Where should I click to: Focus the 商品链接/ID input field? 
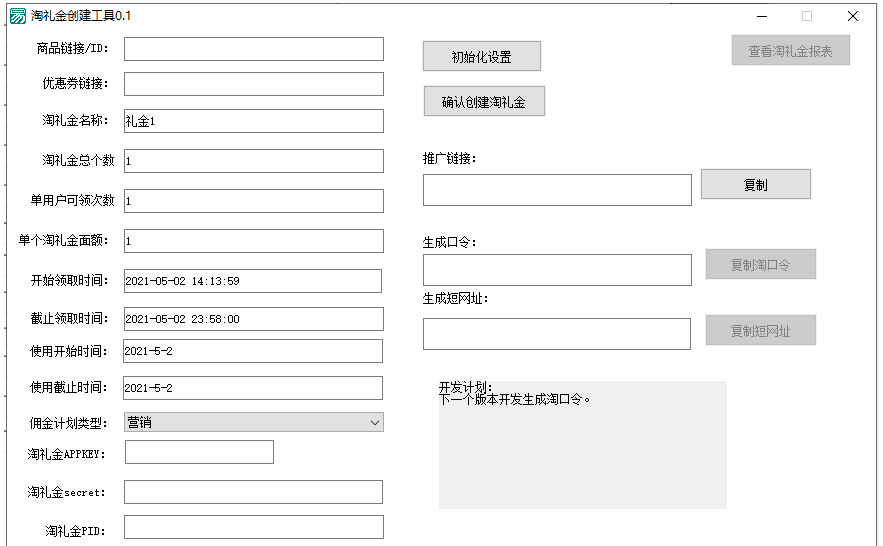pos(253,49)
